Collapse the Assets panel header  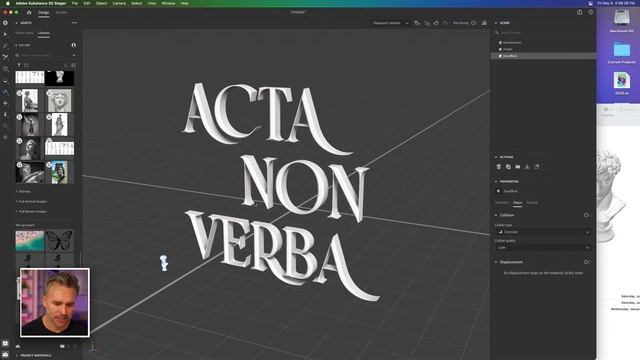tap(17, 23)
